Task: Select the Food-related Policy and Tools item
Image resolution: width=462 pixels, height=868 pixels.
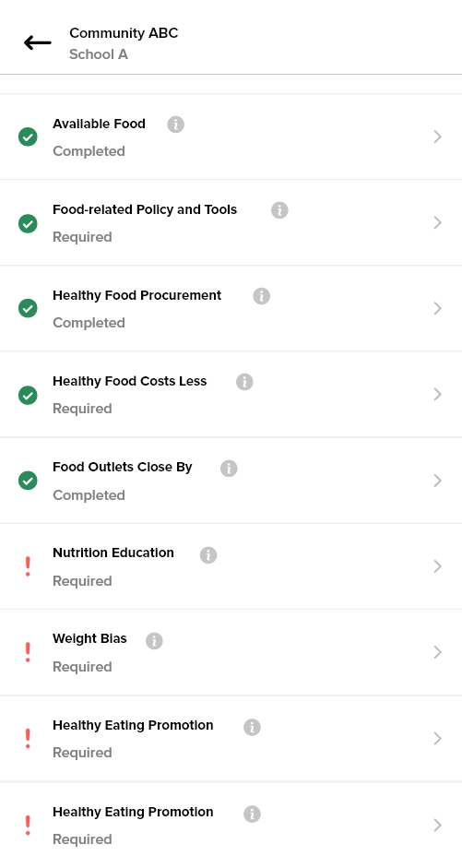Action: tap(231, 222)
